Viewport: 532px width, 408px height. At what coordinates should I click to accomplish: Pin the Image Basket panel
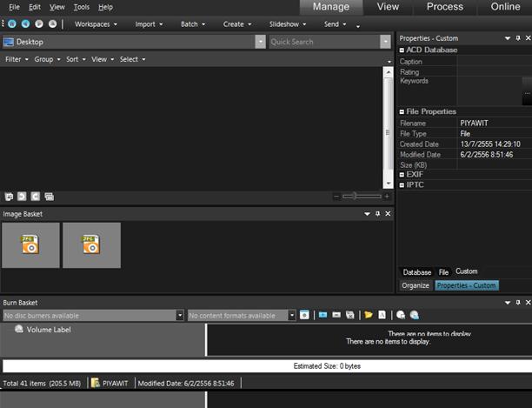(x=377, y=214)
